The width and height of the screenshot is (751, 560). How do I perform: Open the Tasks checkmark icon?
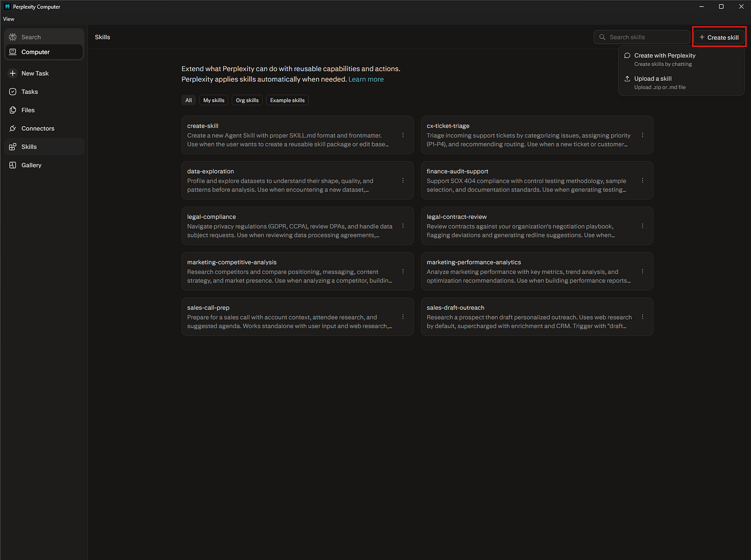click(x=13, y=92)
